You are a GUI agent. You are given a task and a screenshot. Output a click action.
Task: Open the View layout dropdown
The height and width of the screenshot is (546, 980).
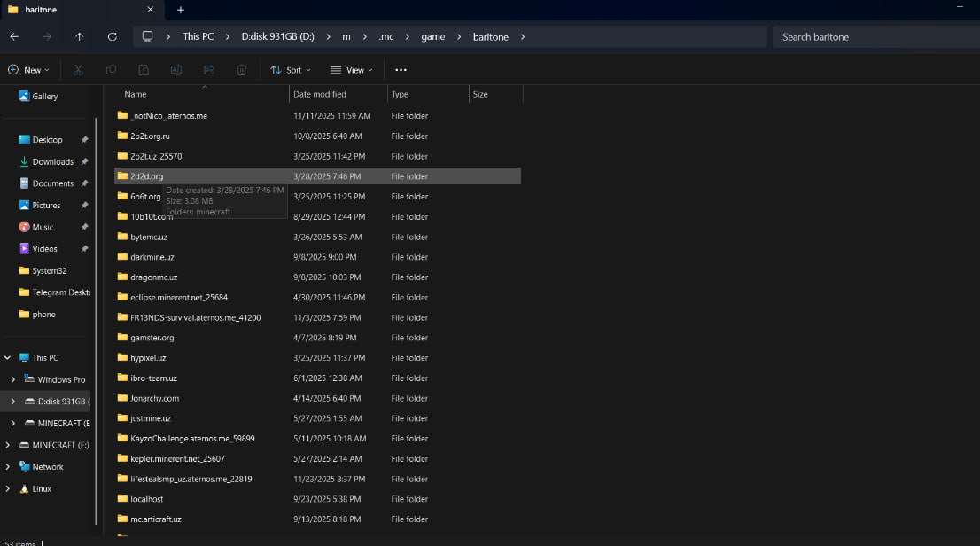coord(351,70)
